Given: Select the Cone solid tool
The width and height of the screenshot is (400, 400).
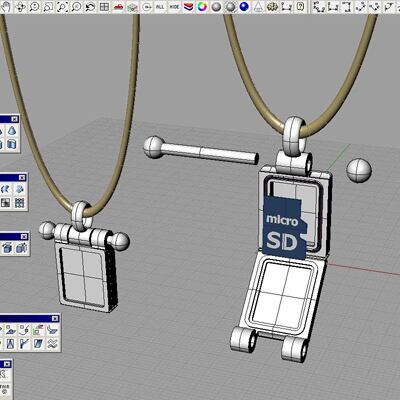Looking at the screenshot, I should point(13,131).
